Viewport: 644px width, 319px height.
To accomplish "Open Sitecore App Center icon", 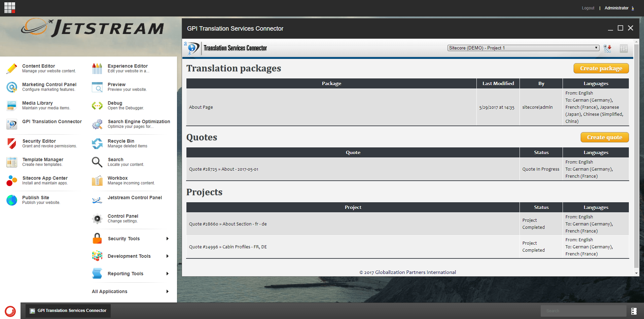I will coord(12,181).
